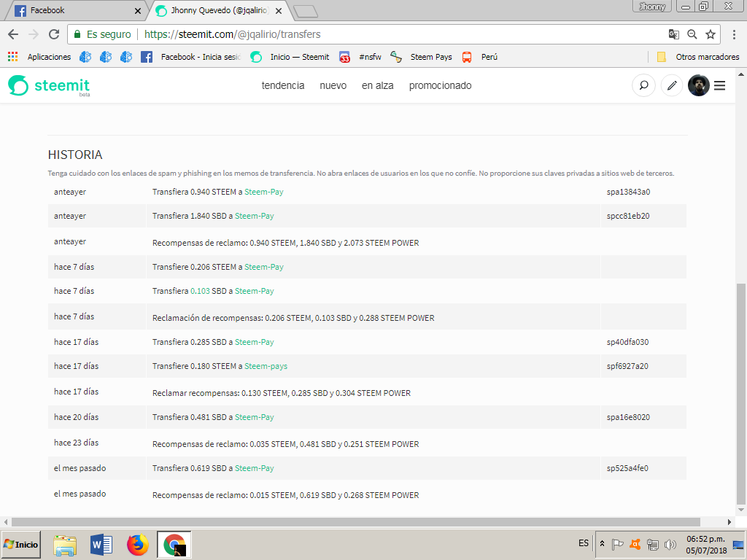
Task: Click Steem-Pay link in 0.285 SBD transfer
Action: tap(255, 342)
